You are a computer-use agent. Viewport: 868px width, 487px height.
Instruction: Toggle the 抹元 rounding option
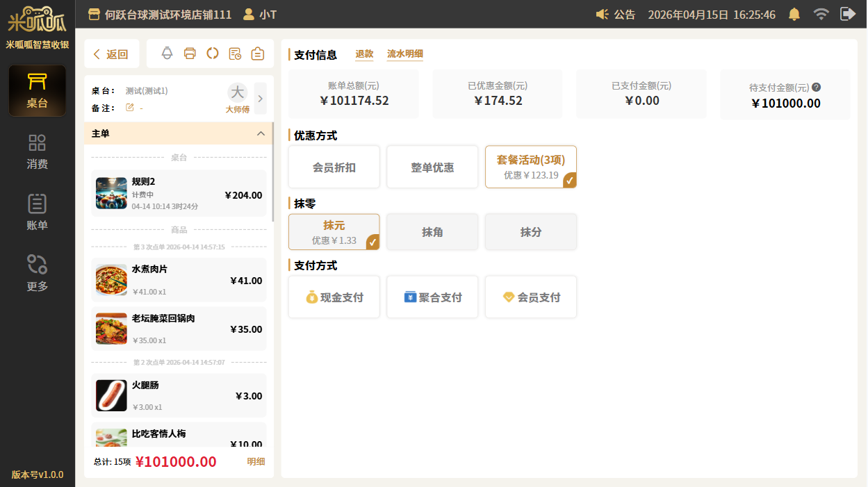click(334, 232)
